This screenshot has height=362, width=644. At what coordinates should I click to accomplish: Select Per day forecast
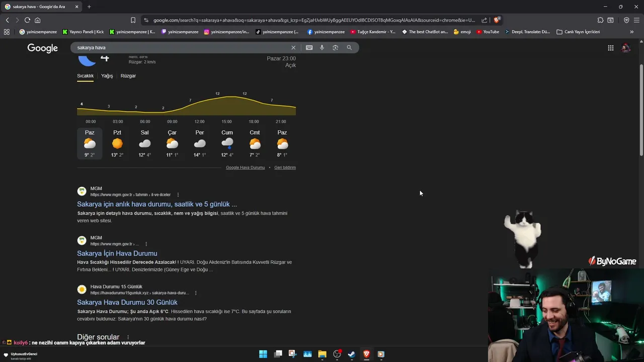pyautogui.click(x=200, y=144)
